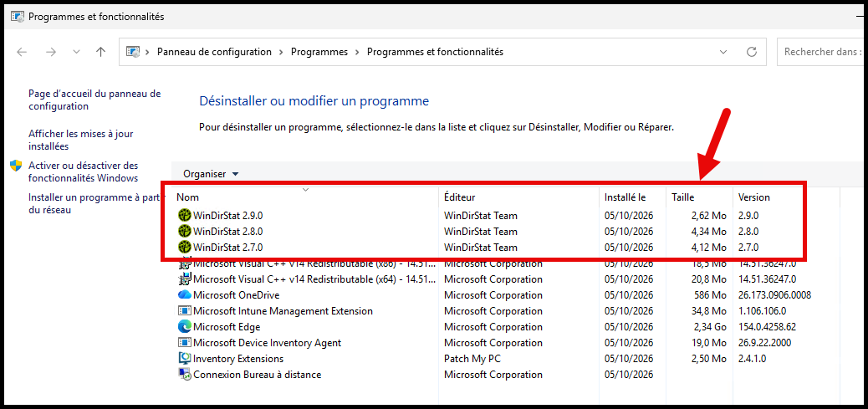Select Connexion Bureau à distance entry
Image resolution: width=868 pixels, height=409 pixels.
coord(257,375)
